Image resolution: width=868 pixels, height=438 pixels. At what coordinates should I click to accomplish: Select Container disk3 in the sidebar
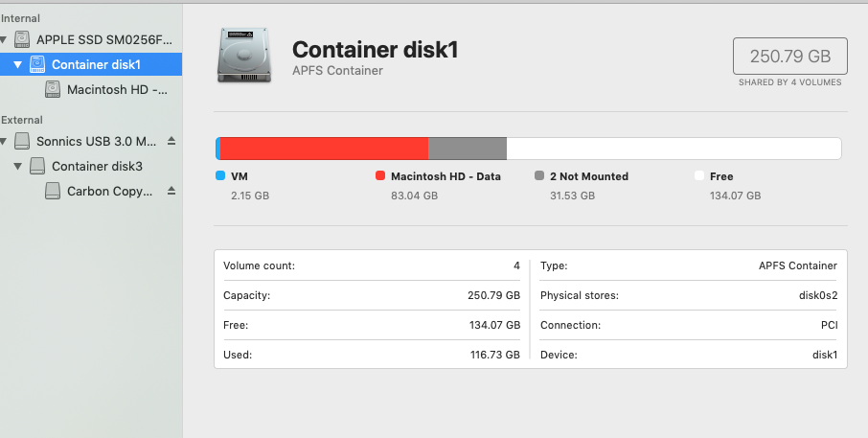(97, 166)
